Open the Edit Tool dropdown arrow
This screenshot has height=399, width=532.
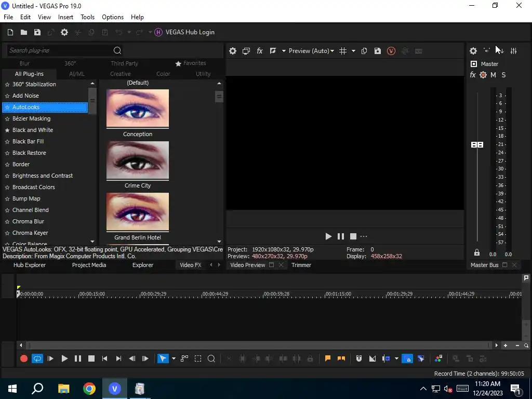click(174, 358)
